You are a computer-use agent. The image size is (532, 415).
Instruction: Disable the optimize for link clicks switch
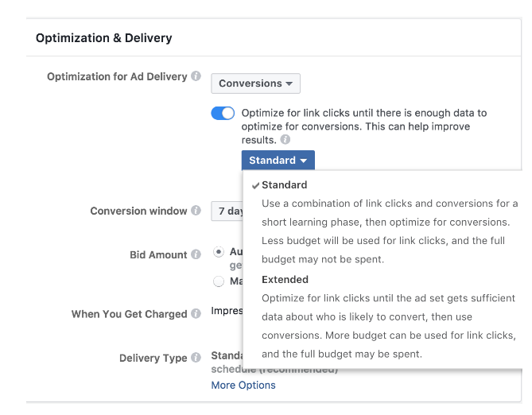pos(223,114)
